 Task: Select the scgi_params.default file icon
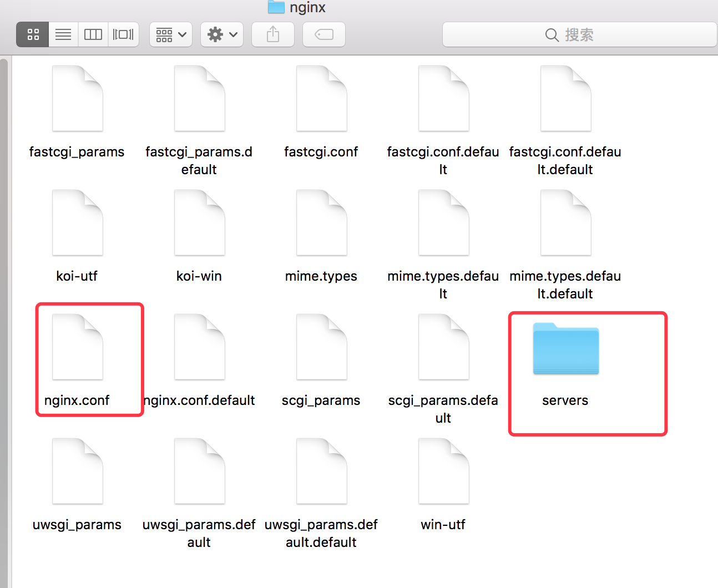click(x=444, y=347)
